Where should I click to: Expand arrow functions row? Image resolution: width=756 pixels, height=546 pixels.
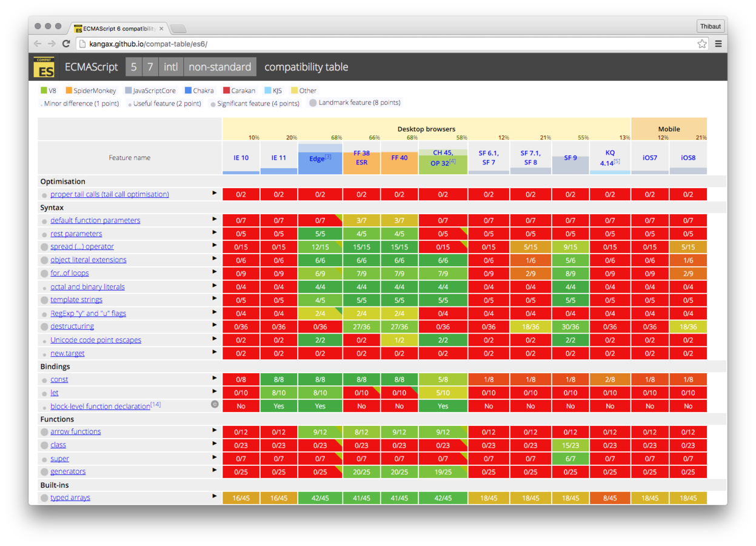click(215, 431)
